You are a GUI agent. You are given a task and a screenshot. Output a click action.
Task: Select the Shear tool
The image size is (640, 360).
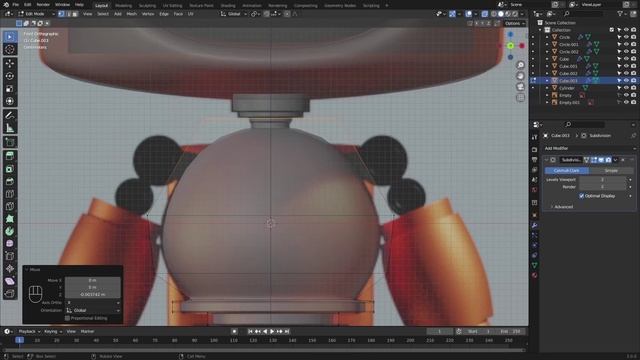[x=10, y=281]
